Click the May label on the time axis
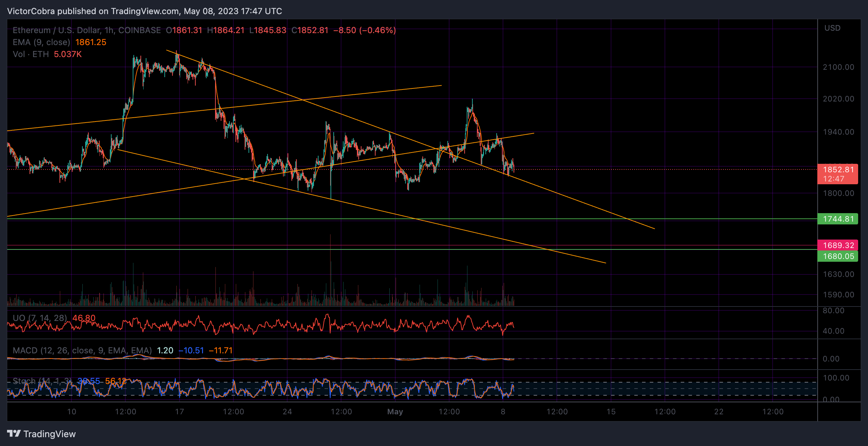This screenshot has height=446, width=868. tap(395, 411)
